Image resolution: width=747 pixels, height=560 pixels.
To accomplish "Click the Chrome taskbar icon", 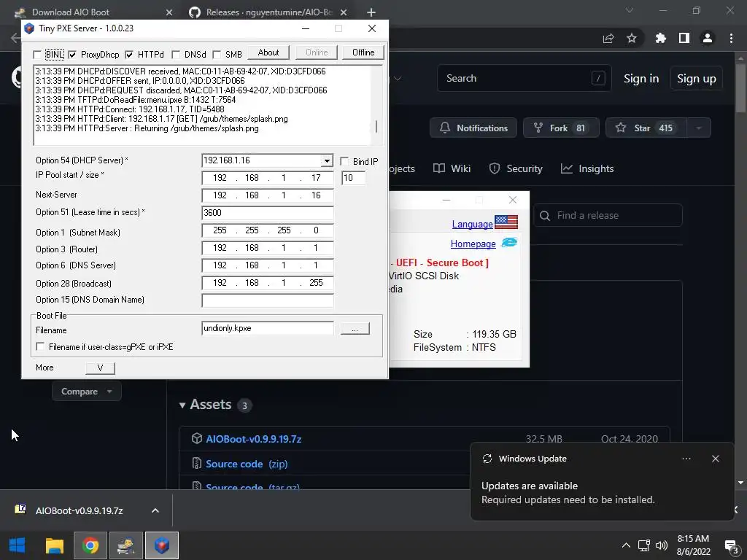I will pyautogui.click(x=90, y=545).
